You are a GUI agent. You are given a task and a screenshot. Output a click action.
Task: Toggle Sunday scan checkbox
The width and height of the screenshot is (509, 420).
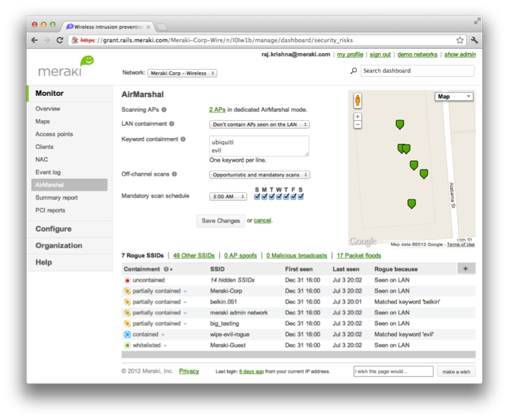click(x=257, y=197)
